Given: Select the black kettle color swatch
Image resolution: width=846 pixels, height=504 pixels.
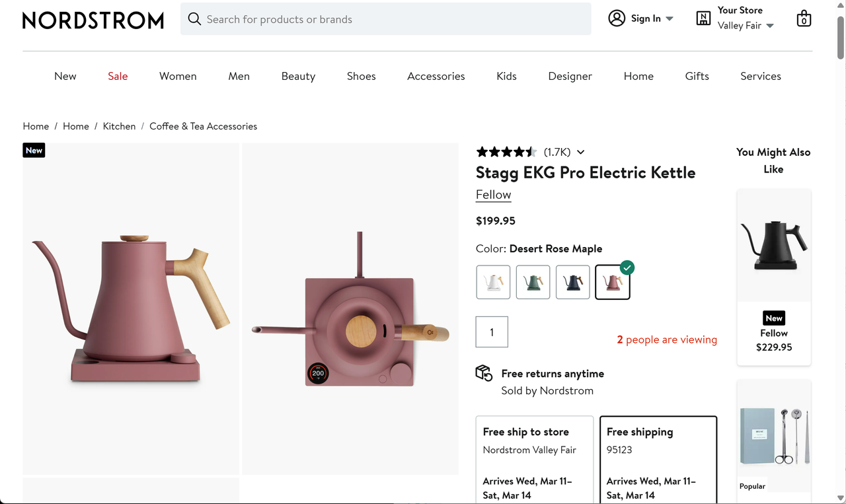Looking at the screenshot, I should (x=572, y=281).
